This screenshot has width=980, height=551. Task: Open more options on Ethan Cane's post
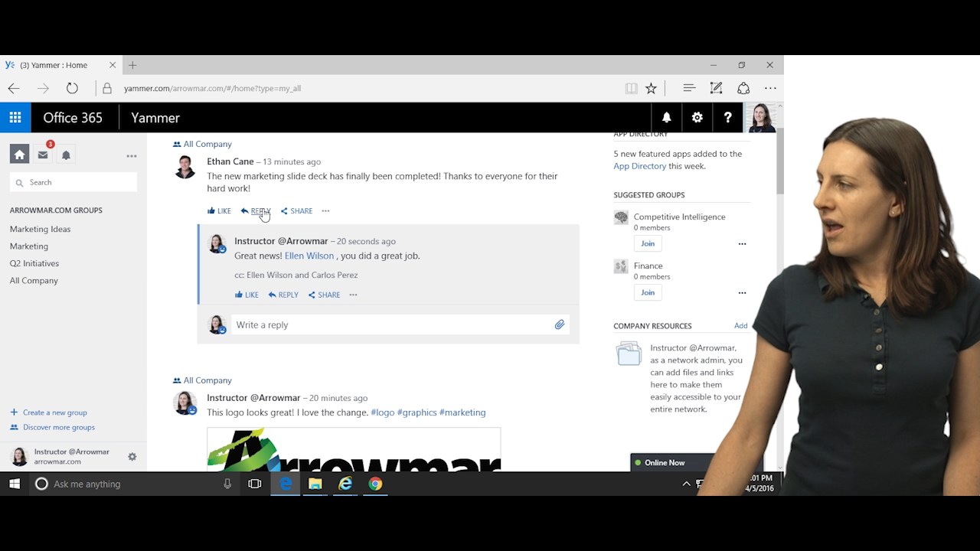pyautogui.click(x=325, y=211)
